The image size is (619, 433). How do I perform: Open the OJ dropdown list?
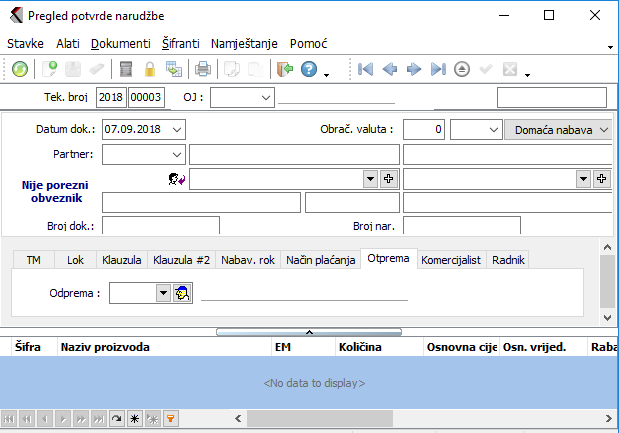click(x=265, y=97)
